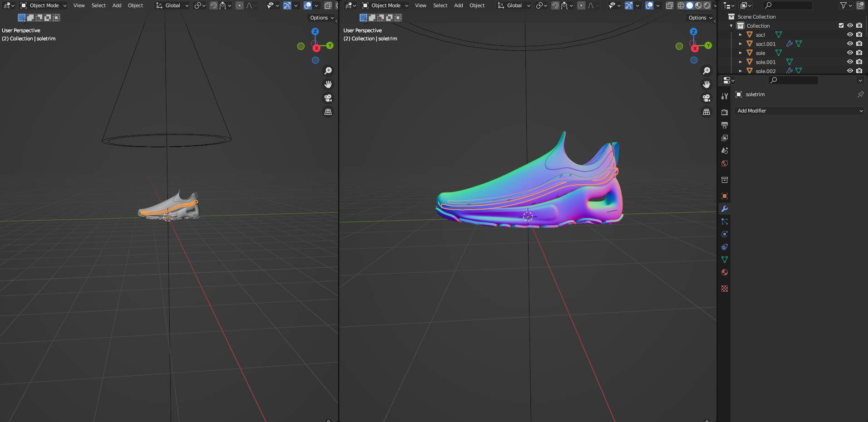Click the properties editor search field
Image resolution: width=868 pixels, height=422 pixels.
coord(794,80)
